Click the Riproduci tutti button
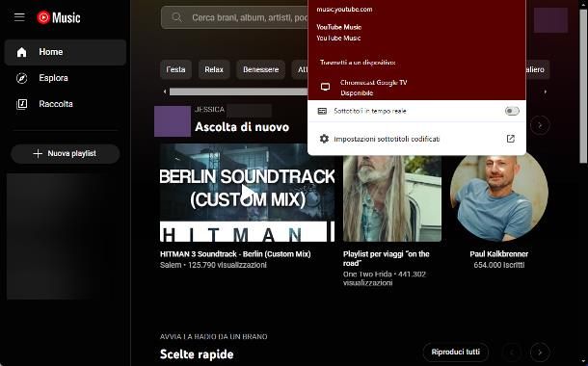Screen dimensions: 588x366 click(x=456, y=353)
